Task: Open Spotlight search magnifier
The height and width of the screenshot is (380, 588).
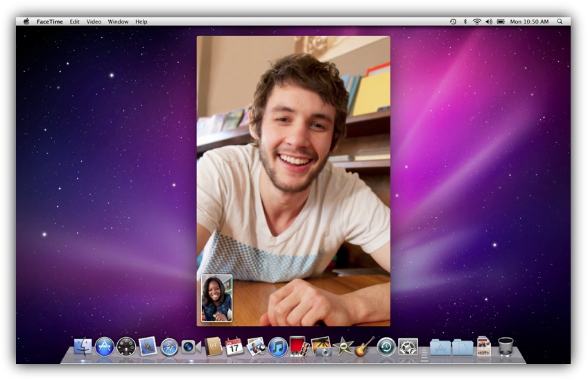Action: coord(560,21)
